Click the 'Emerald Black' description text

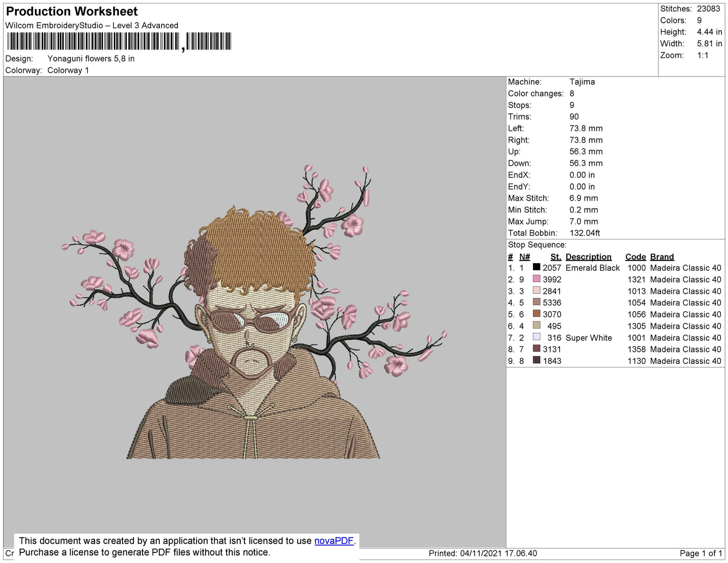[592, 268]
